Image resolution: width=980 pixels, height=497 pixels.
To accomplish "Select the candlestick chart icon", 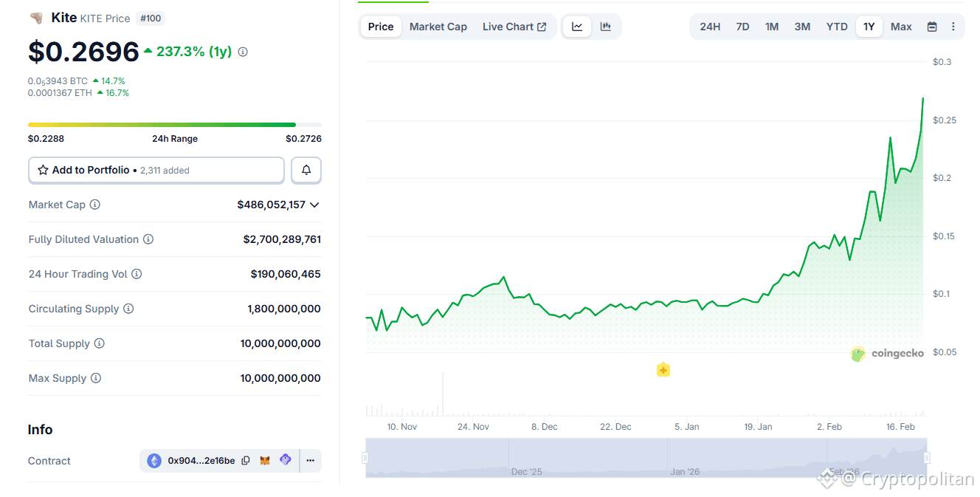I will point(605,26).
